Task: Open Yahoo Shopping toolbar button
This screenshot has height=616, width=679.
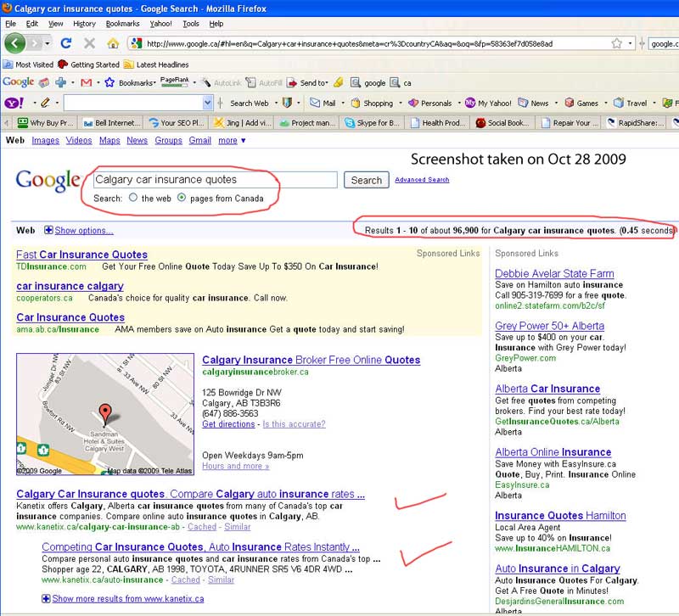Action: (373, 103)
